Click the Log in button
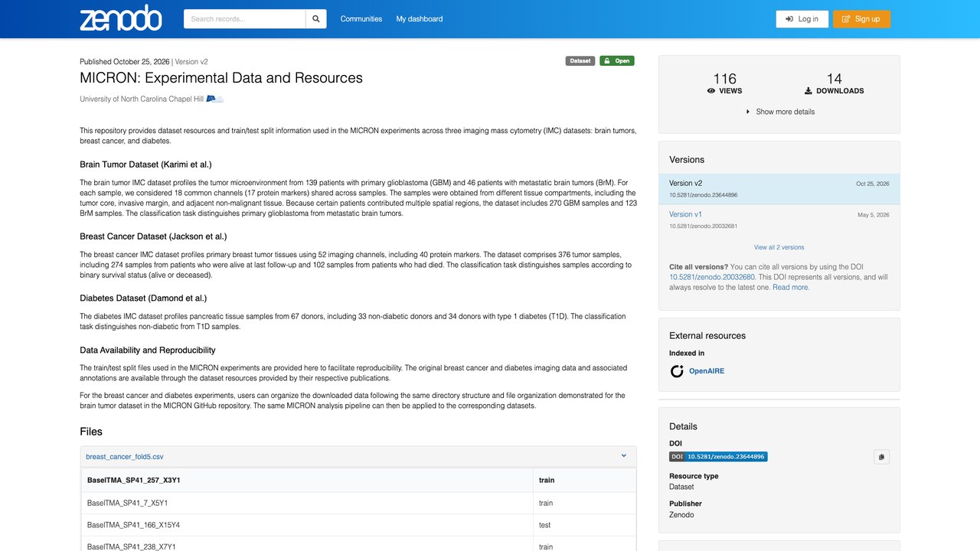 (x=802, y=19)
